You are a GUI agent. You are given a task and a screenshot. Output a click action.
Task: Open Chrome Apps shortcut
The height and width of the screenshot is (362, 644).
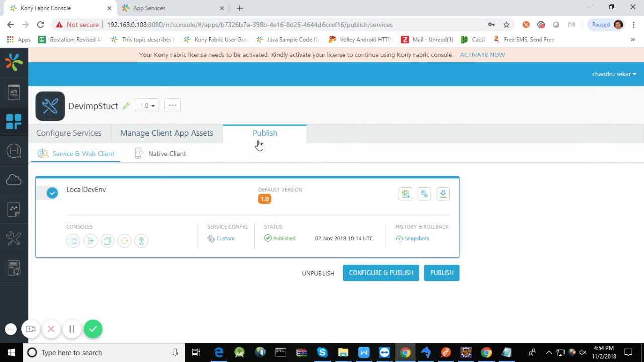pyautogui.click(x=19, y=40)
